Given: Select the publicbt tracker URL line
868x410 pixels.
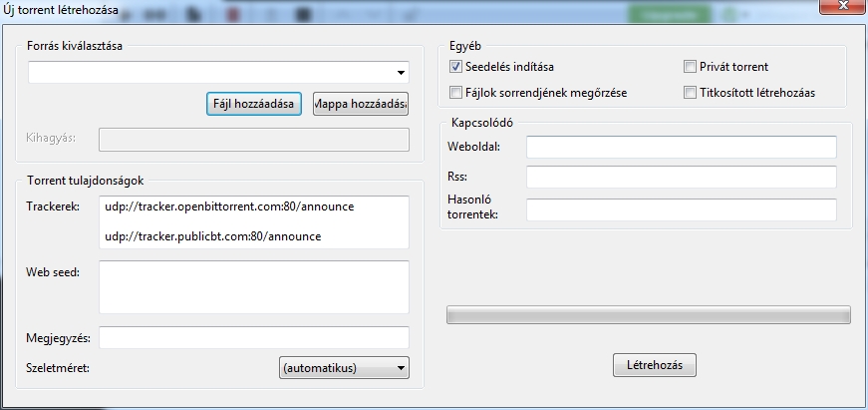Looking at the screenshot, I should (213, 236).
